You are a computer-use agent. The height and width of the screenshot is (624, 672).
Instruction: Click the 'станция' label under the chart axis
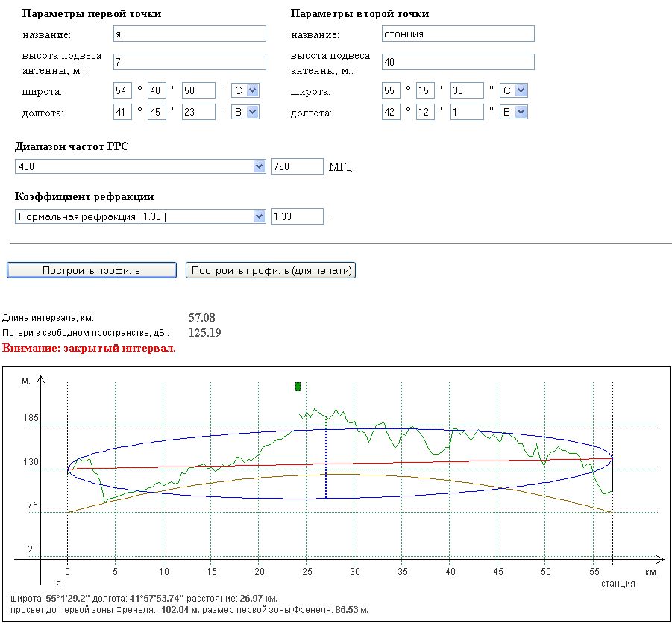pos(618,584)
